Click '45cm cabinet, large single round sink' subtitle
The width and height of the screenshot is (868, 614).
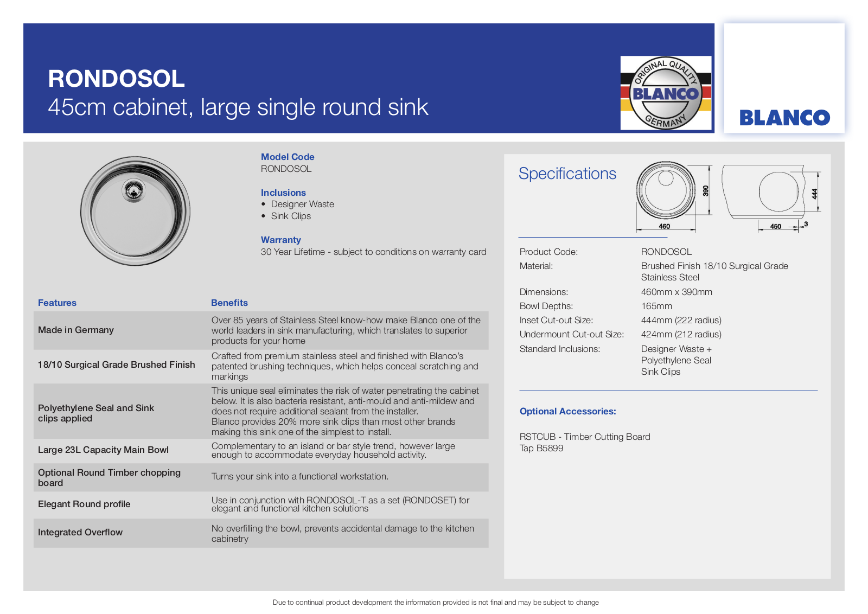(x=238, y=107)
